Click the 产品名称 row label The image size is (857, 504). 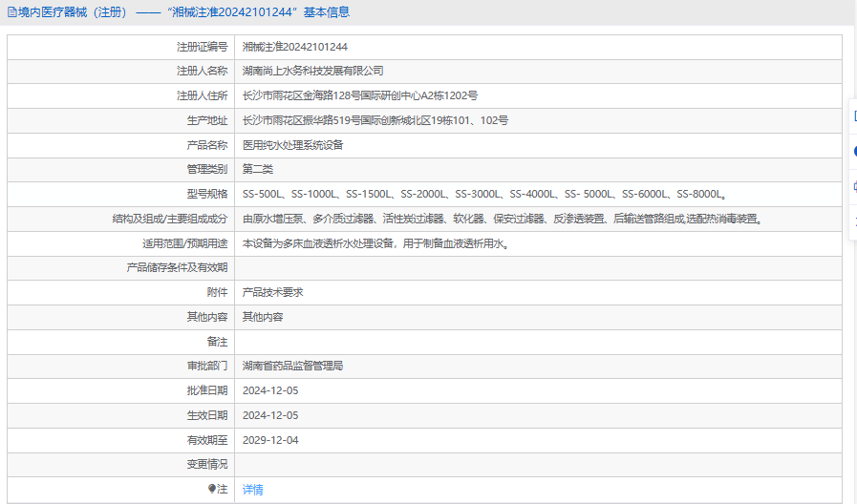click(207, 145)
